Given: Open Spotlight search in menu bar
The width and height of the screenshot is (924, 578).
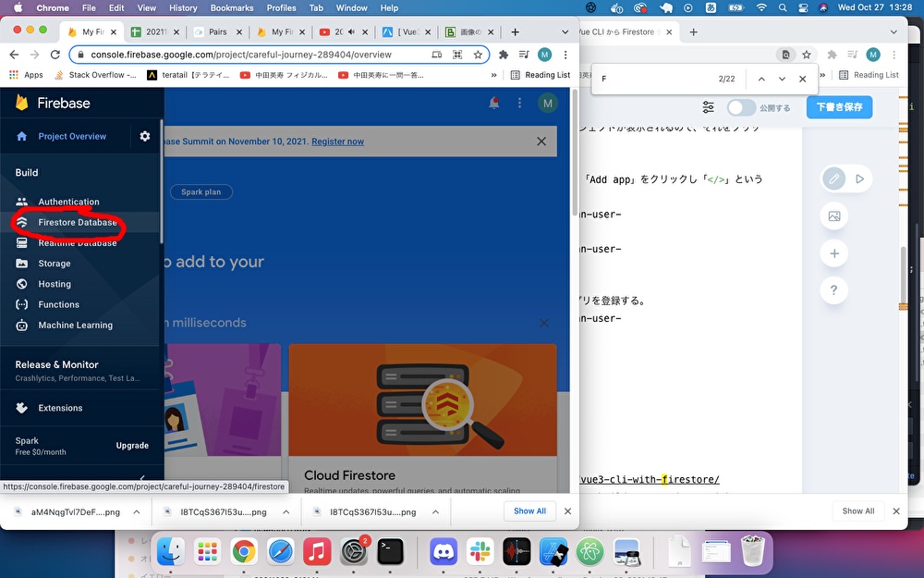Looking at the screenshot, I should (x=782, y=7).
